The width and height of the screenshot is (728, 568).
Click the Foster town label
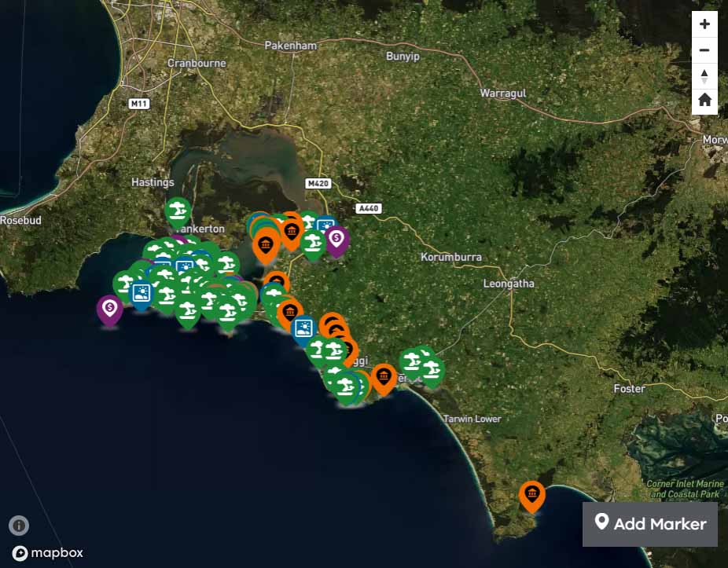click(630, 388)
